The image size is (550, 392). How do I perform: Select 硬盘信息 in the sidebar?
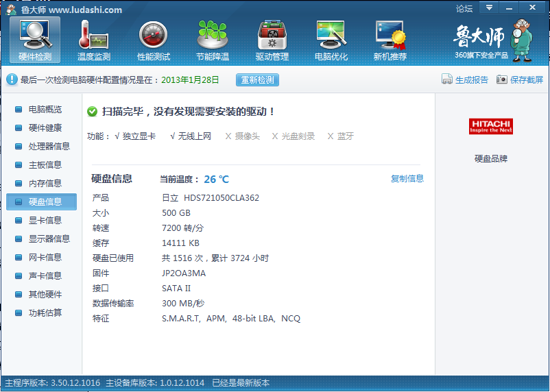tap(41, 201)
